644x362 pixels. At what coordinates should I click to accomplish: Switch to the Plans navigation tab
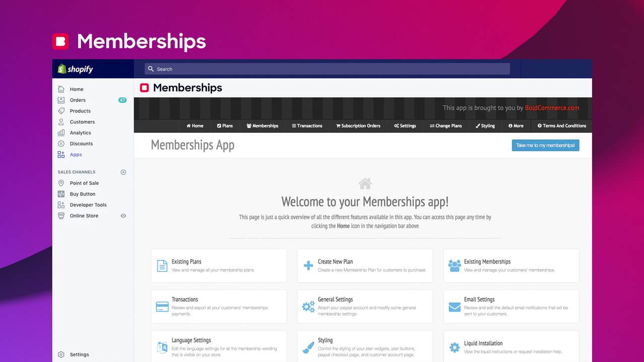(224, 126)
